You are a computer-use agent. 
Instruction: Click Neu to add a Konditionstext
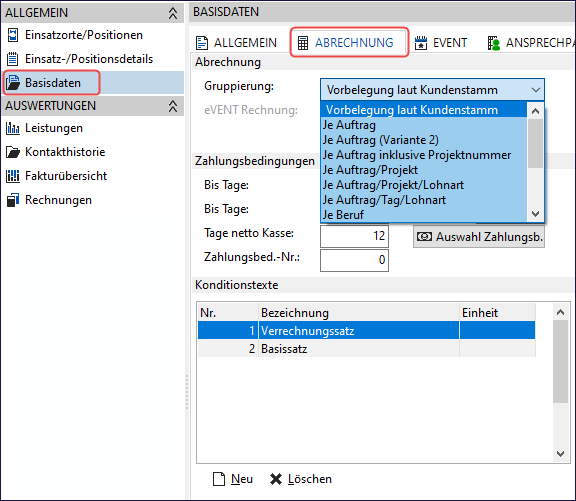[x=233, y=479]
